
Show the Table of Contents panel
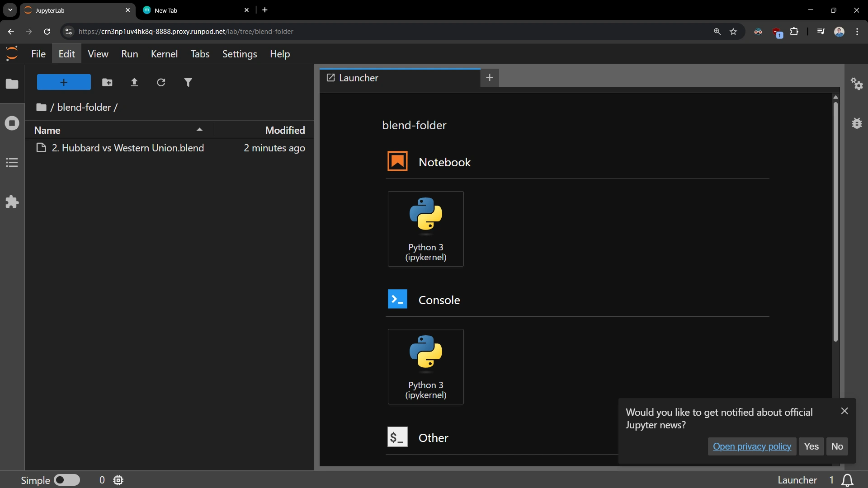click(12, 163)
